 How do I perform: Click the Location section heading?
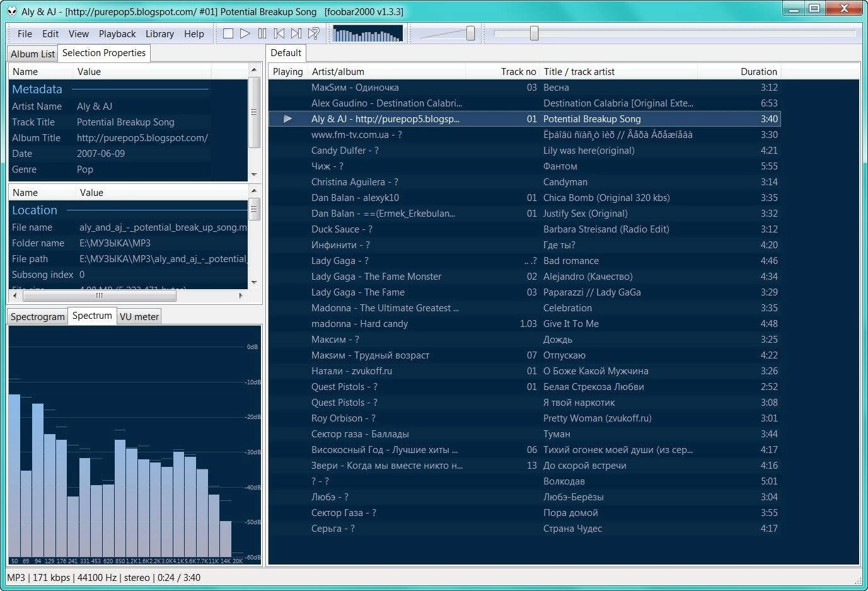[x=35, y=210]
